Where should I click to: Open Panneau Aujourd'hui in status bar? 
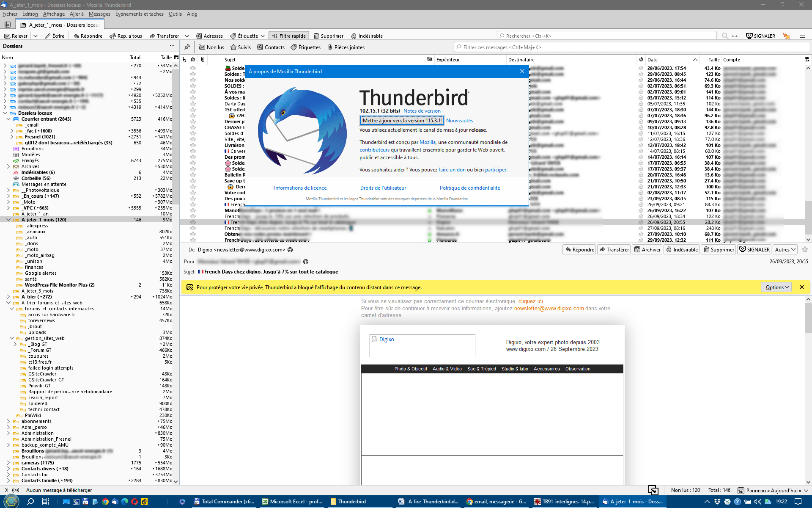773,490
